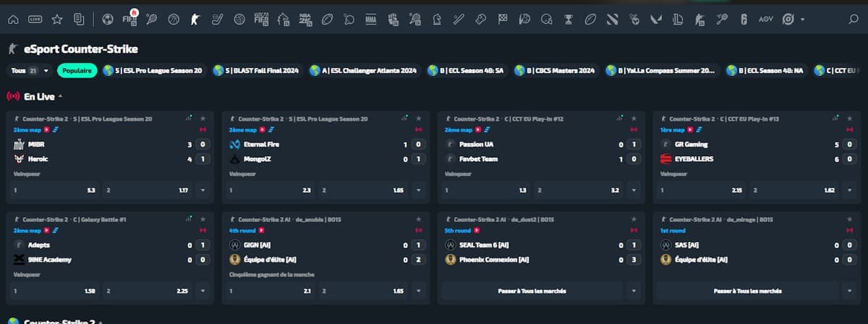
Task: Bet on MIBR at odds 5.3
Action: point(54,190)
